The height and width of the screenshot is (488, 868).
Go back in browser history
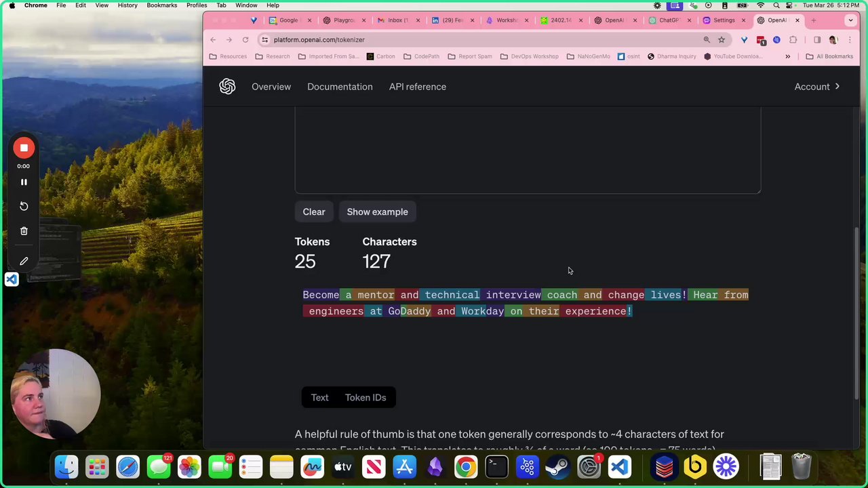[213, 40]
